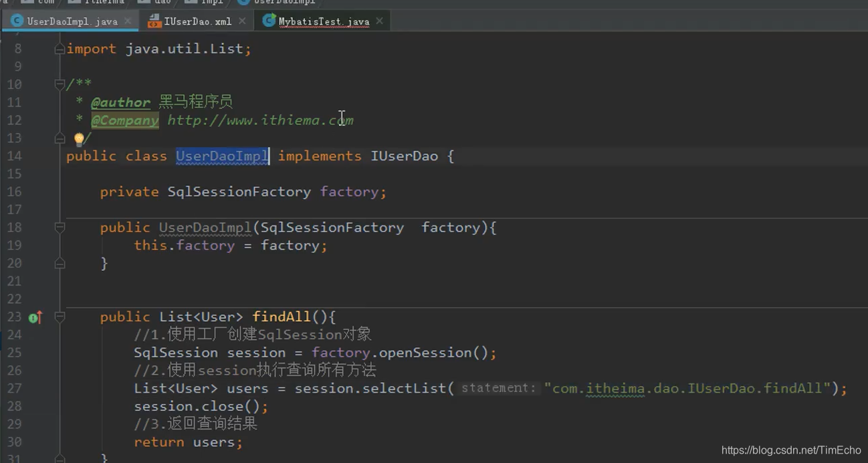Open the MybatisTest.java editor tab
Image resolution: width=868 pixels, height=463 pixels.
tap(324, 21)
